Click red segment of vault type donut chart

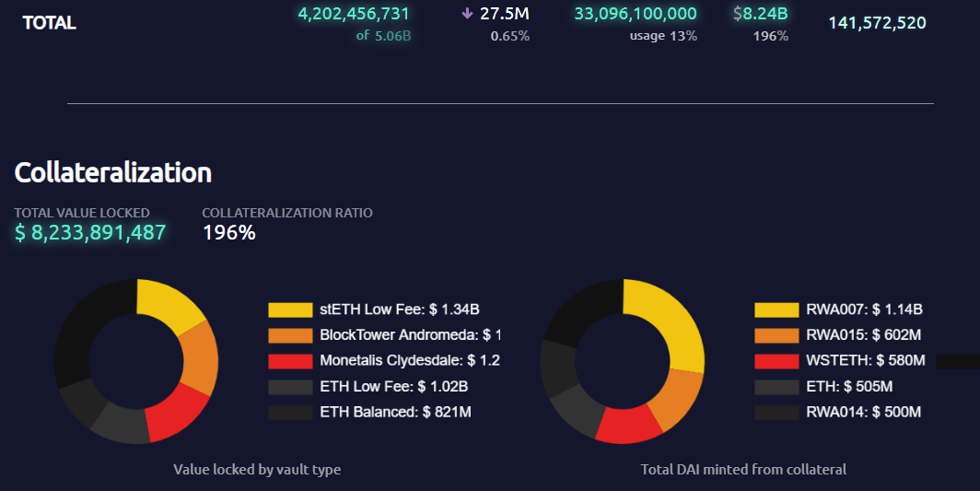click(x=175, y=417)
